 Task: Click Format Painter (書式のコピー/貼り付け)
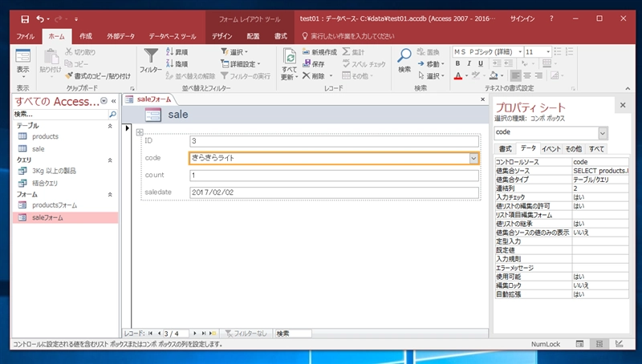[x=98, y=76]
